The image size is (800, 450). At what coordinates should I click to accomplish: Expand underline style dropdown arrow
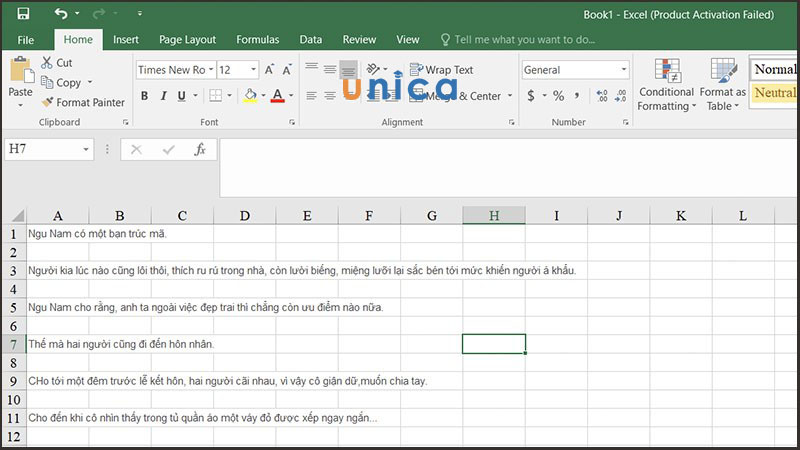(x=195, y=95)
